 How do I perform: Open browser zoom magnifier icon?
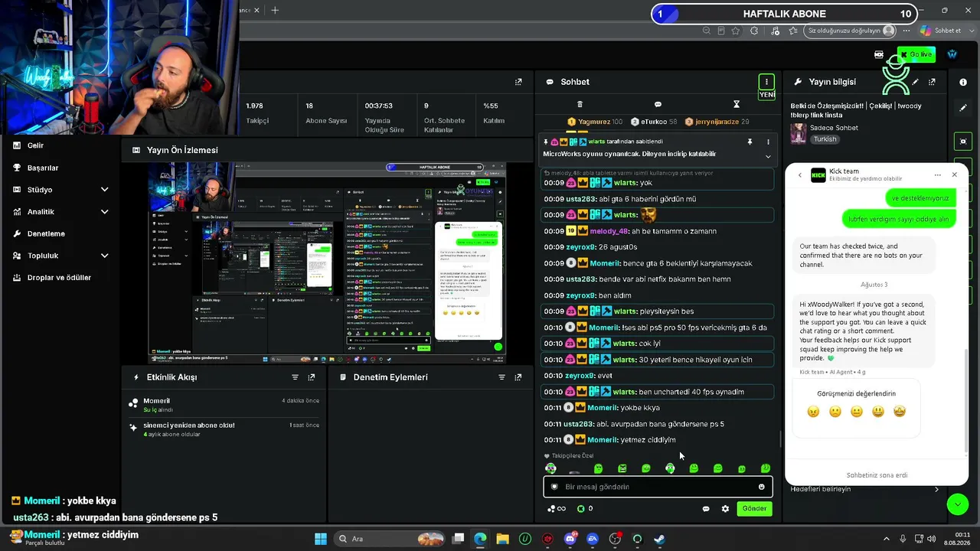(x=706, y=31)
